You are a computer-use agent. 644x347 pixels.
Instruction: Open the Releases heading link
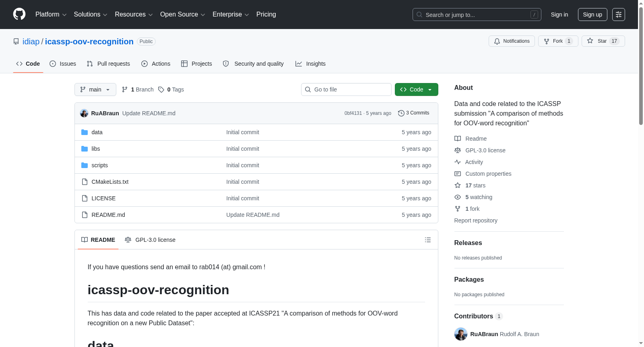[468, 243]
